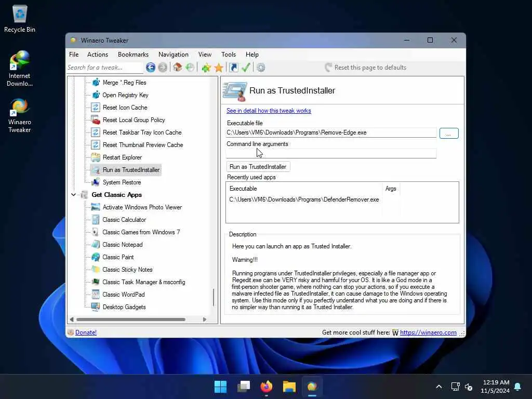Click the Executable file path field
The width and height of the screenshot is (532, 399).
click(x=331, y=132)
